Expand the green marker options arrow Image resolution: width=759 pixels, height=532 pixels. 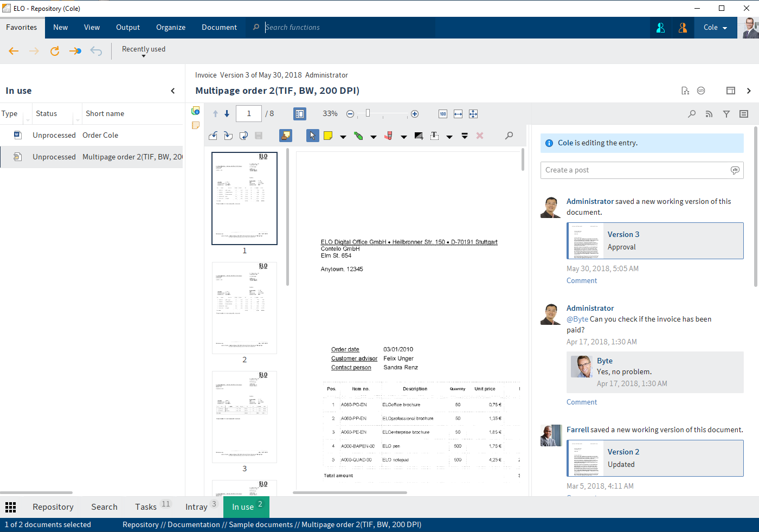[x=374, y=137]
